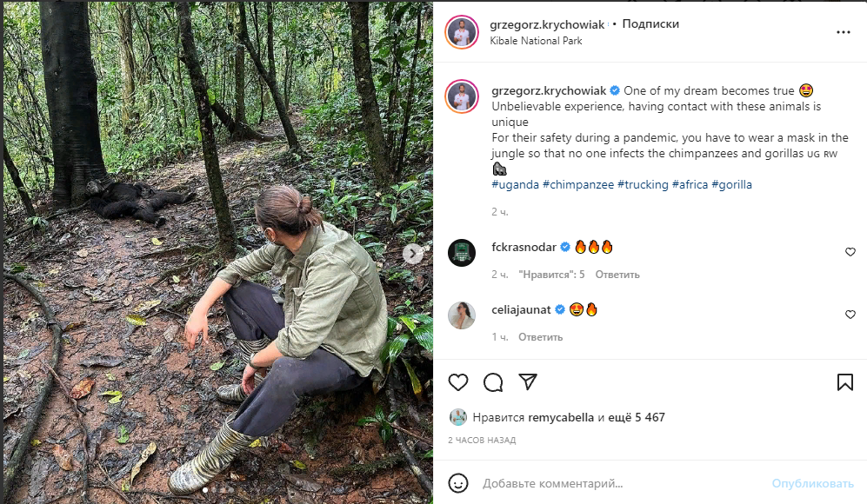
Task: Open grzegorz.krychowiak profile picture in the header
Action: pos(462,32)
